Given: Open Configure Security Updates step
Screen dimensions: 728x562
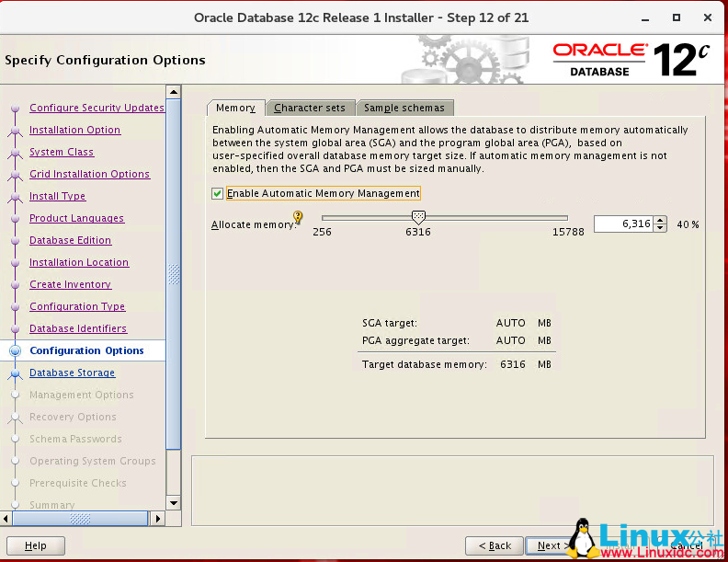Looking at the screenshot, I should point(97,108).
